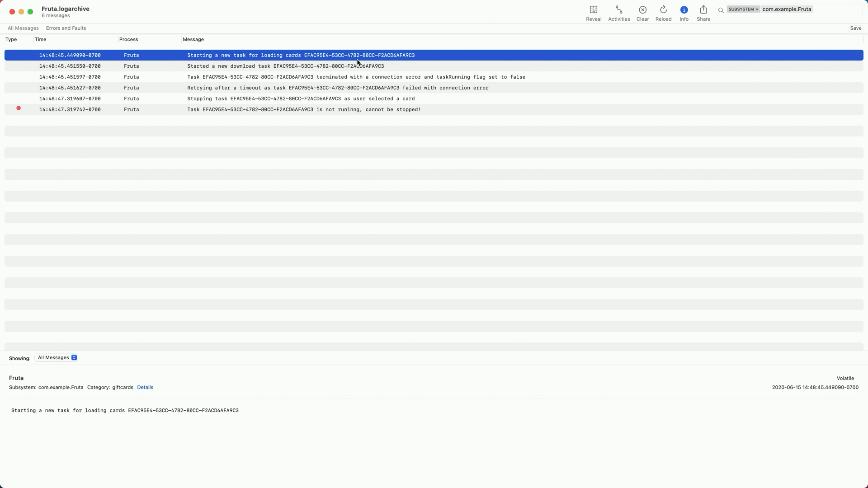
Task: Open the SUBSYSTEM filter token dropdown
Action: [x=743, y=9]
